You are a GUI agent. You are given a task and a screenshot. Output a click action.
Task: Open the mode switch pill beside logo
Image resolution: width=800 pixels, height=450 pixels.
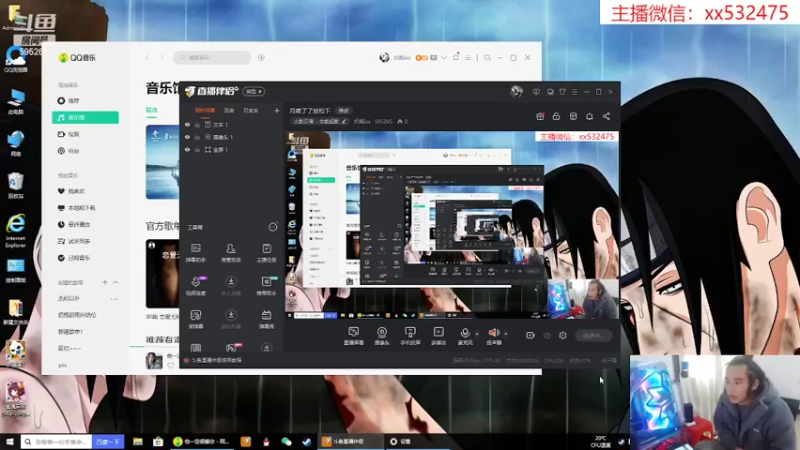pos(254,91)
